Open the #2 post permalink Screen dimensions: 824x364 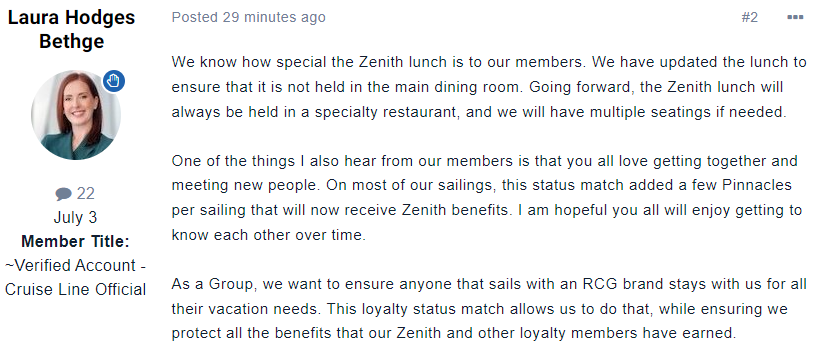click(749, 17)
